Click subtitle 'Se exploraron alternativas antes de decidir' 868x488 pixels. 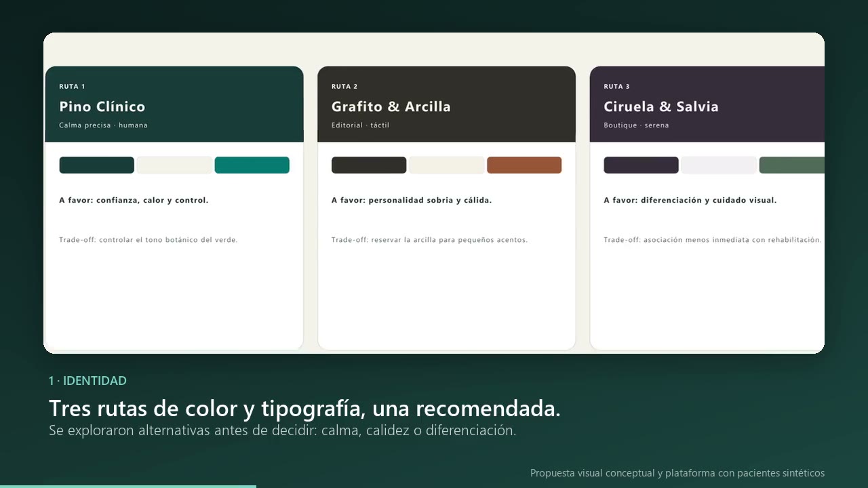click(x=282, y=430)
